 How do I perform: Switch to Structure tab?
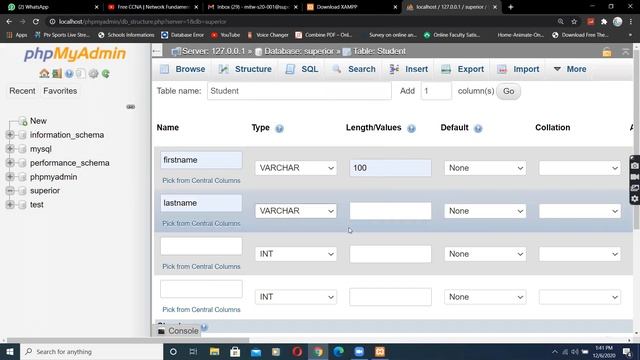pos(245,69)
